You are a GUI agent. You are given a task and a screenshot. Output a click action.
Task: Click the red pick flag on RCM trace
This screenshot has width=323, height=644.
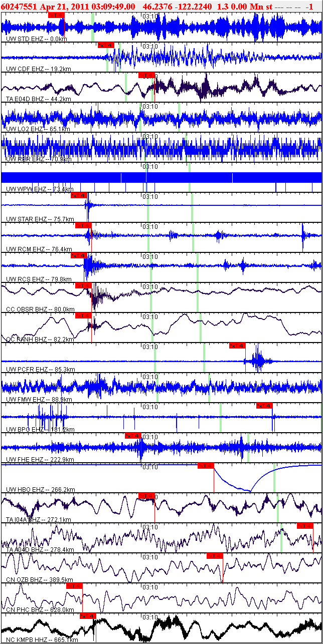point(83,225)
